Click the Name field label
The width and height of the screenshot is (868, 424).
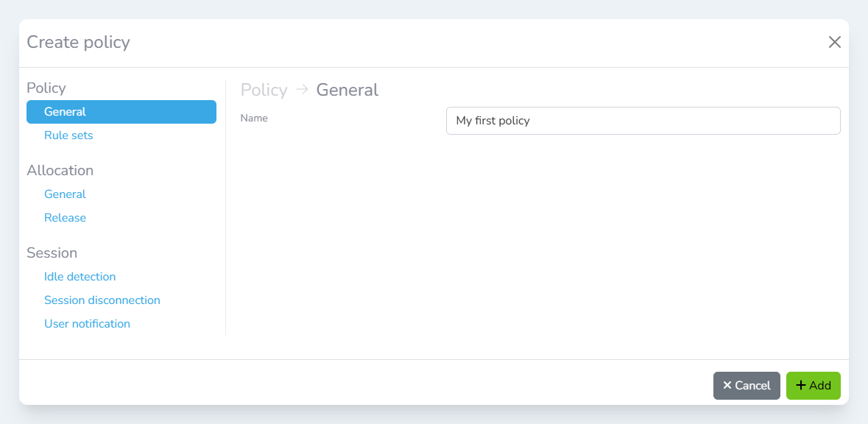click(x=254, y=118)
